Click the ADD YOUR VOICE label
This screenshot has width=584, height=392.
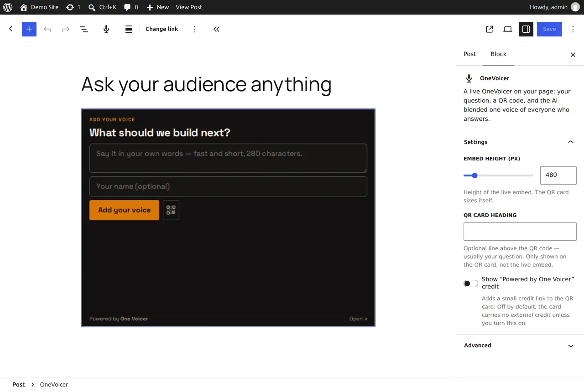112,119
